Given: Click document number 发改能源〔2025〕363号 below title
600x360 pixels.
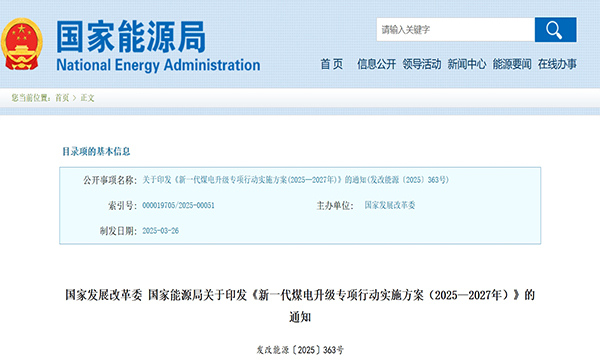Looking at the screenshot, I should [x=300, y=350].
